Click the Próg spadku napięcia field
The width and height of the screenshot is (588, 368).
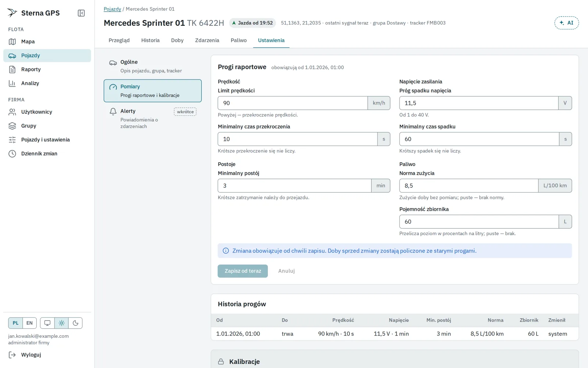pyautogui.click(x=479, y=103)
